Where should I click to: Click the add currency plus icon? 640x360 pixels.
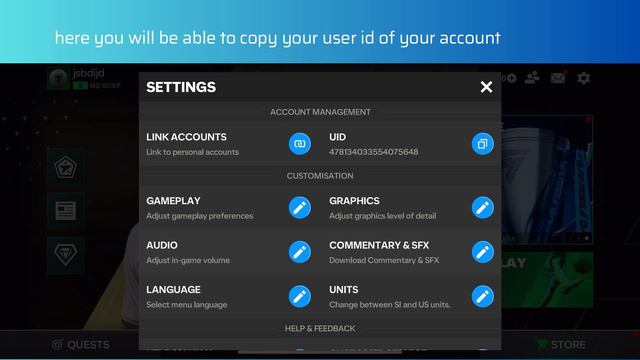(511, 78)
